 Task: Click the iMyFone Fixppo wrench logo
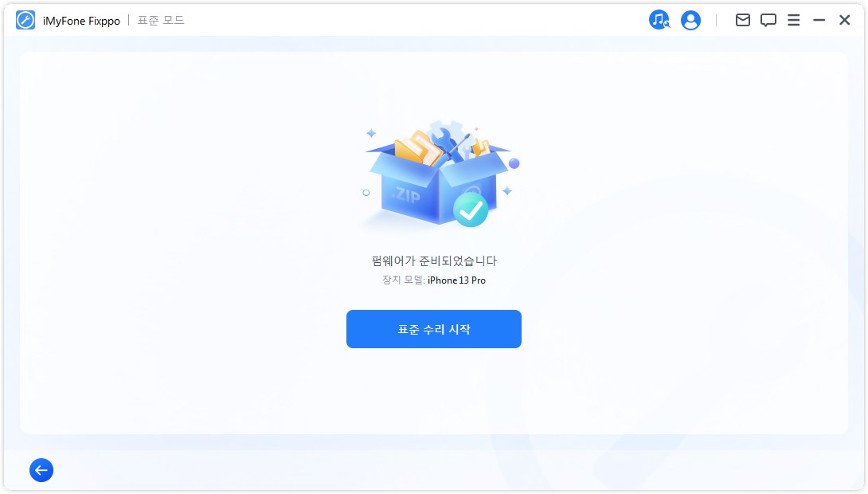point(25,21)
